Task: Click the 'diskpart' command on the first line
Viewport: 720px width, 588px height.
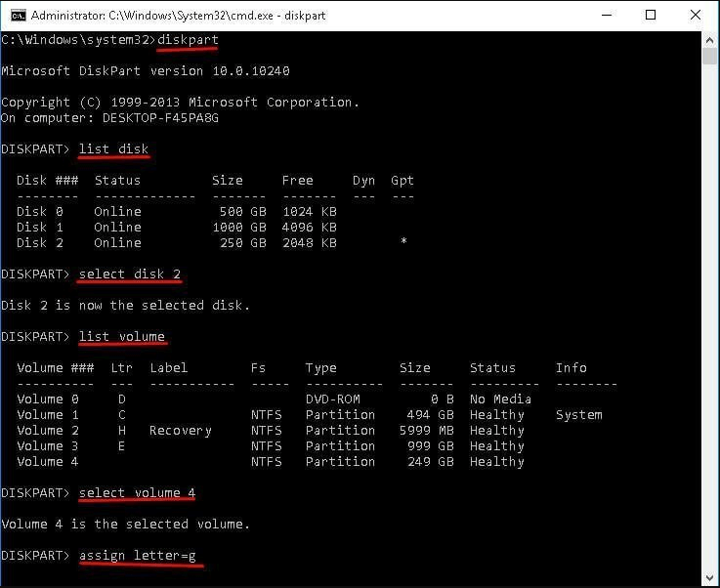Action: pos(188,40)
